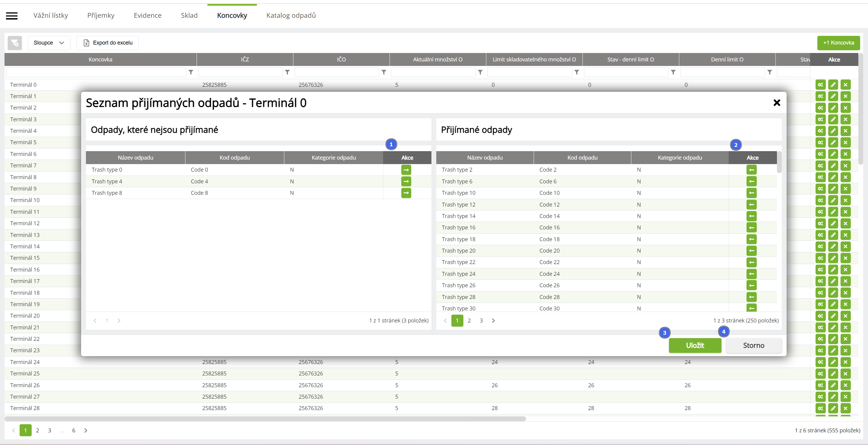Click the filter funnel for Koncovka column
The width and height of the screenshot is (868, 445).
point(191,72)
